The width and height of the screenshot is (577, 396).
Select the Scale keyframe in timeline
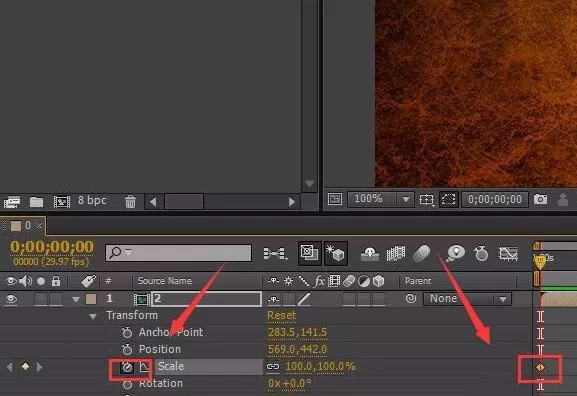[540, 367]
